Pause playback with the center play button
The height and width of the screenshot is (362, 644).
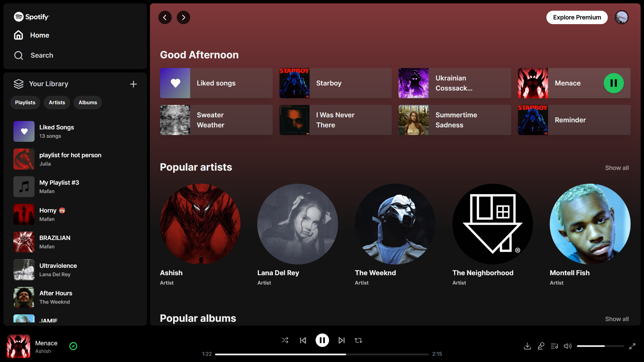pos(322,340)
